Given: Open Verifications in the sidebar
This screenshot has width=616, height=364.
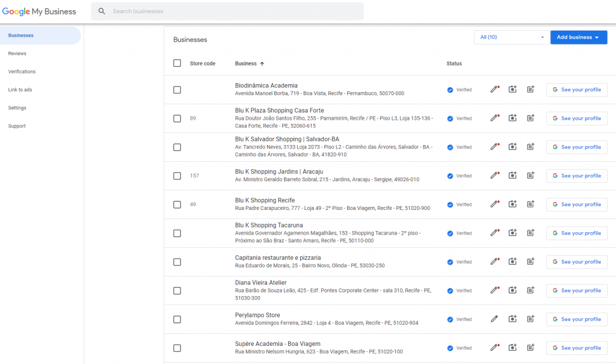Looking at the screenshot, I should [x=22, y=72].
